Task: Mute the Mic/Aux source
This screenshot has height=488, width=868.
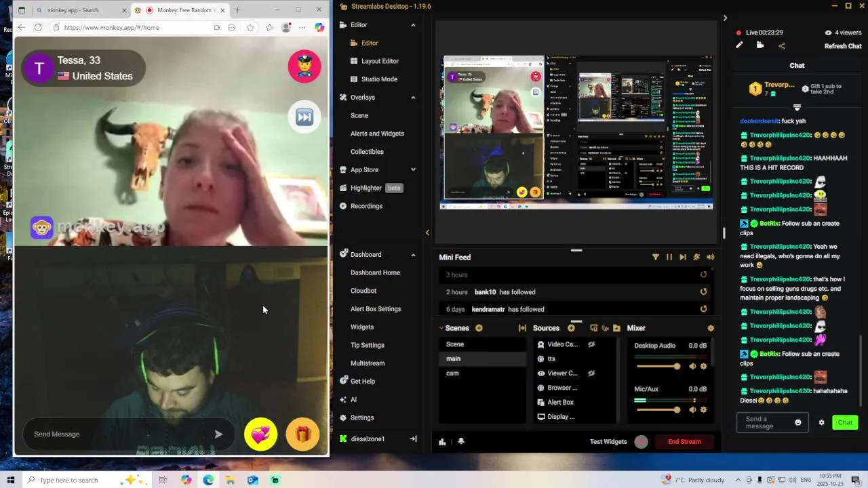Action: pyautogui.click(x=692, y=410)
